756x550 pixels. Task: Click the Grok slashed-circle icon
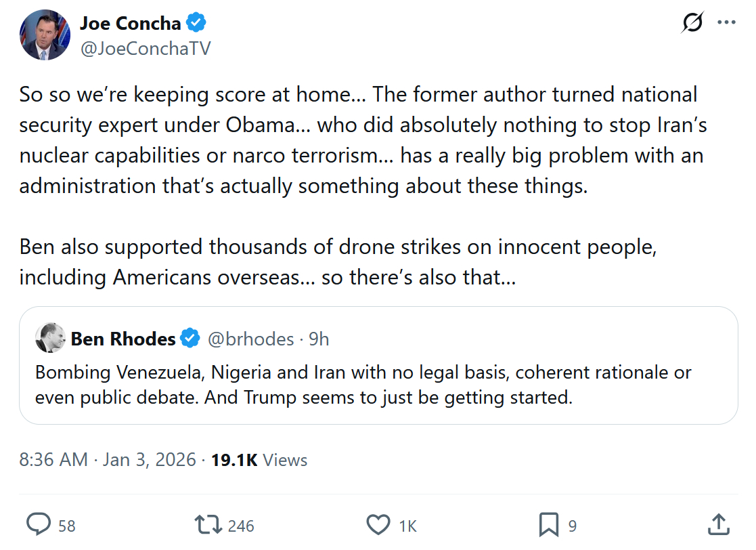tap(692, 22)
